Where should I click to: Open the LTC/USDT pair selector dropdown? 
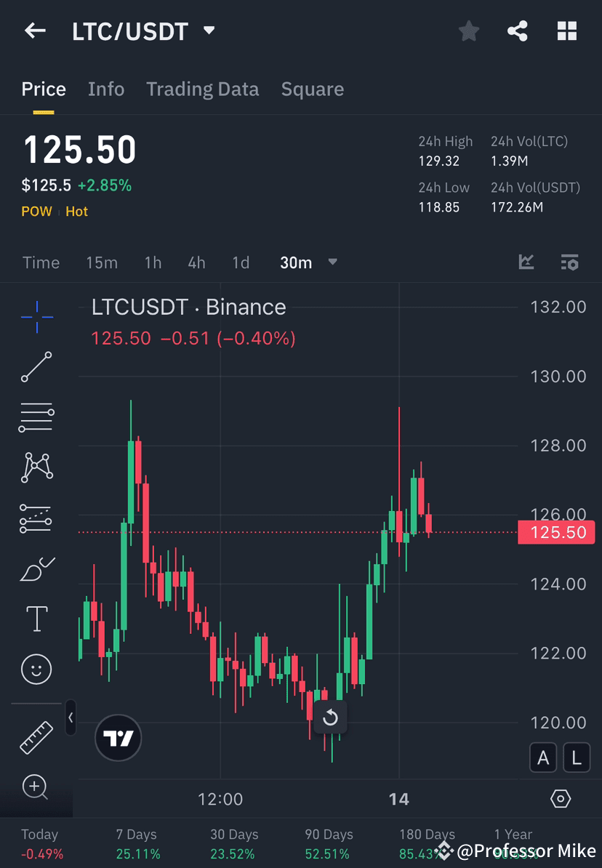[x=143, y=31]
